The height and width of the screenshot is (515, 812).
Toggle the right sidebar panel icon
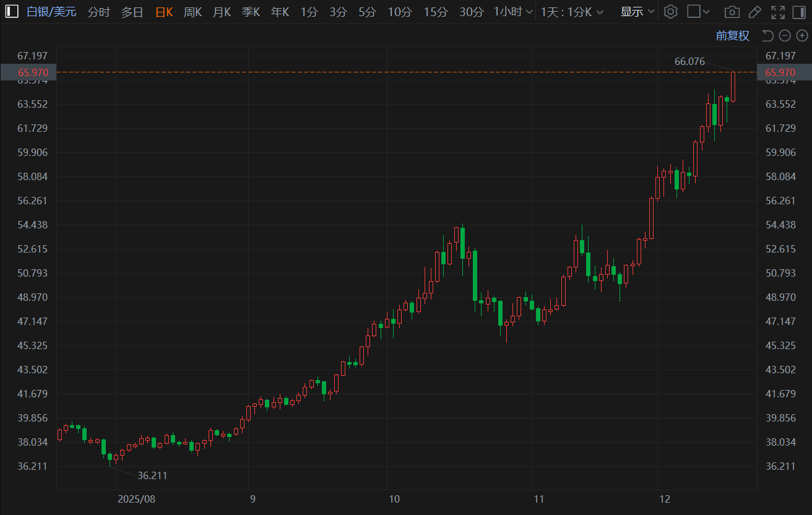click(x=798, y=12)
